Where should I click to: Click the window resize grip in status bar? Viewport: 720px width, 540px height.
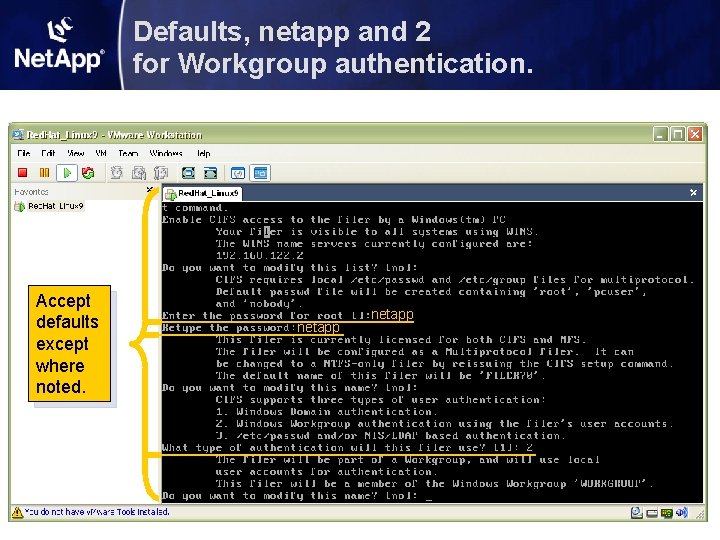701,514
